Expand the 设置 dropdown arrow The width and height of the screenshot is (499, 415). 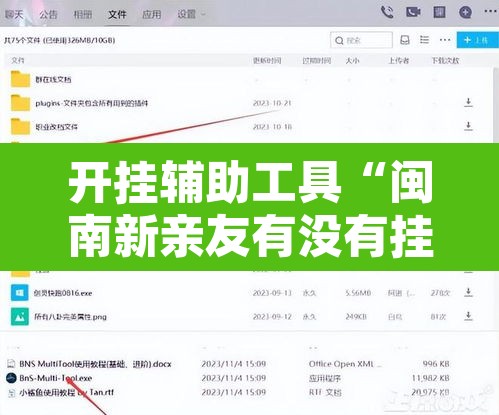203,14
